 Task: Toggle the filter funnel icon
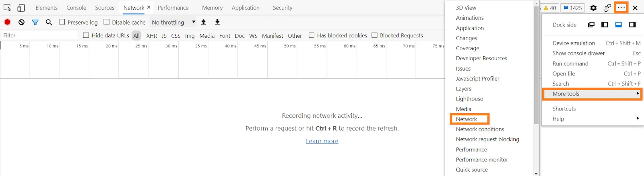35,22
